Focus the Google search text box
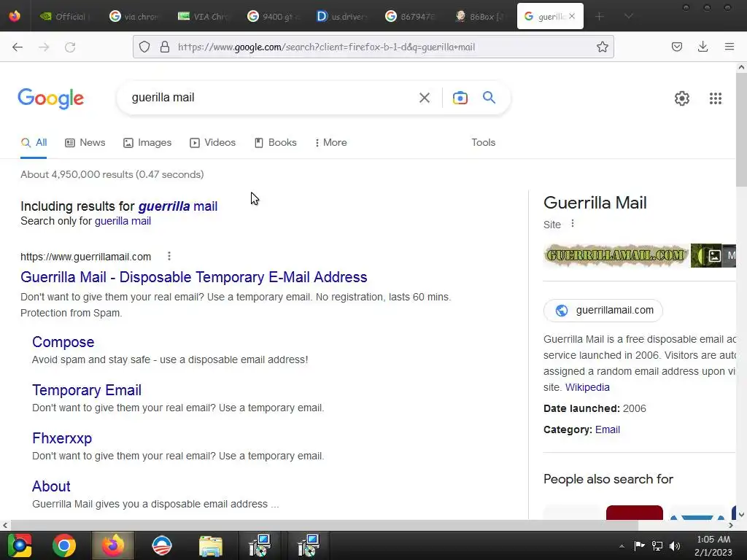 click(x=271, y=98)
